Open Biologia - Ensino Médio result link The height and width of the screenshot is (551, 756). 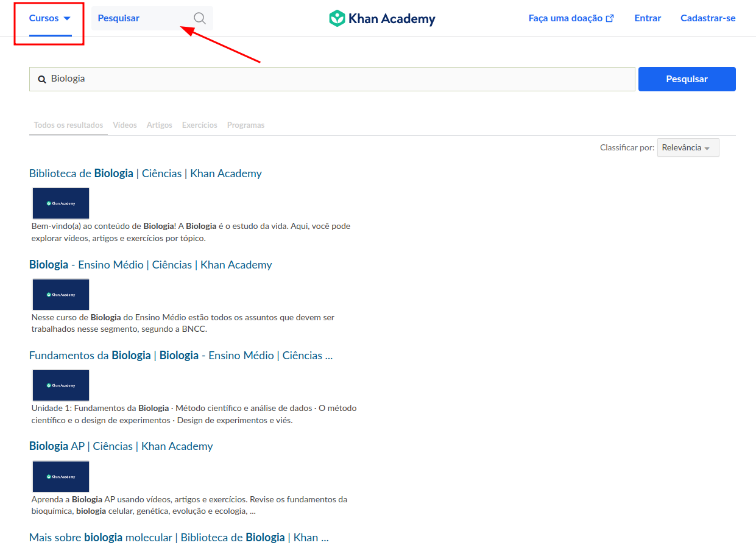[150, 265]
